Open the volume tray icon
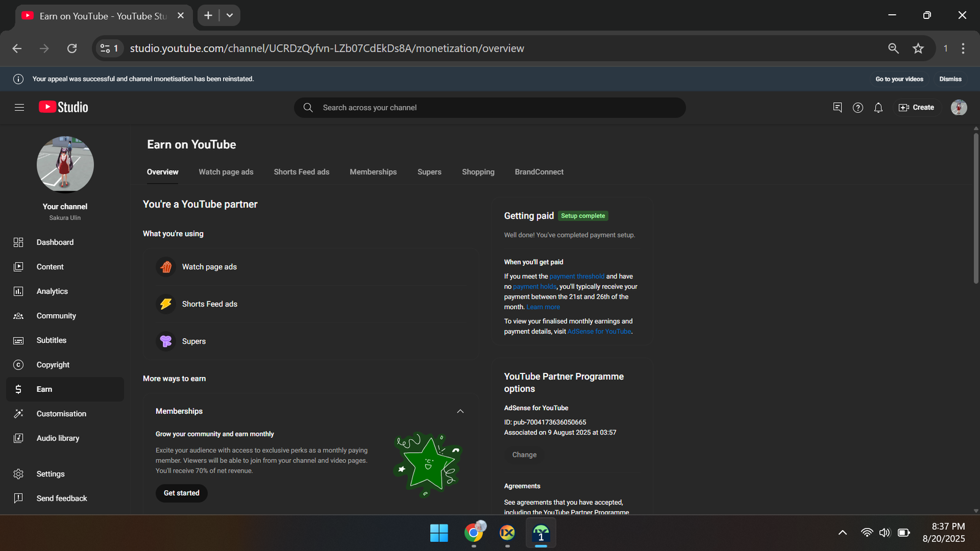The height and width of the screenshot is (551, 980). click(884, 533)
